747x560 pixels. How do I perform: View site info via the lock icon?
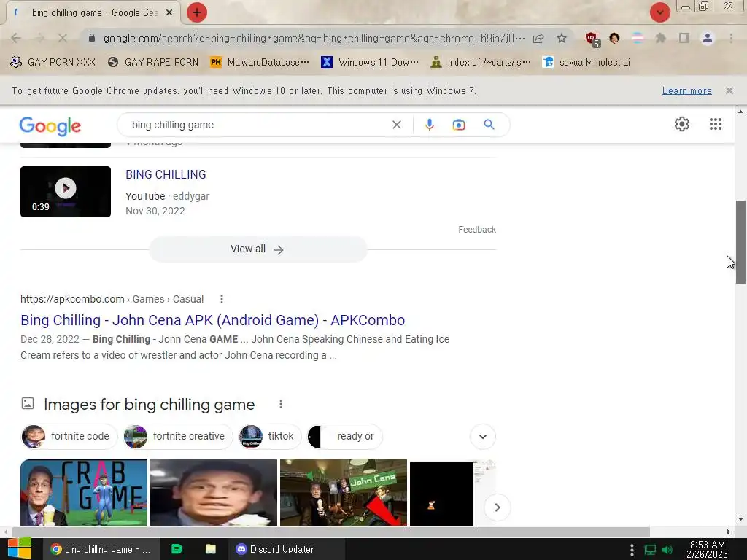[x=92, y=38]
